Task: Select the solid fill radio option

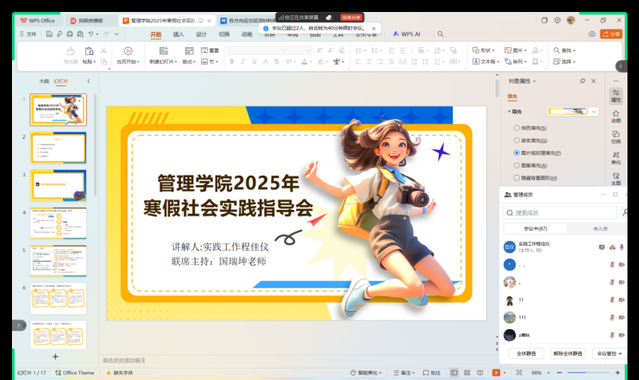Action: click(517, 128)
